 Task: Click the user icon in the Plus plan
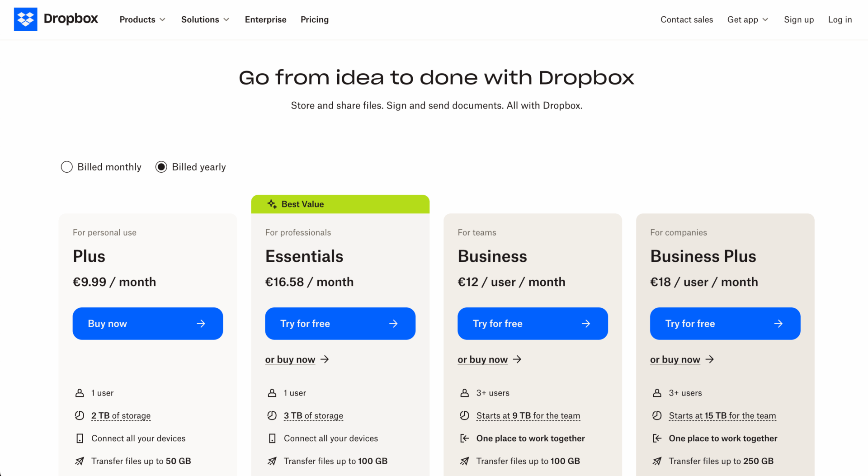click(80, 393)
